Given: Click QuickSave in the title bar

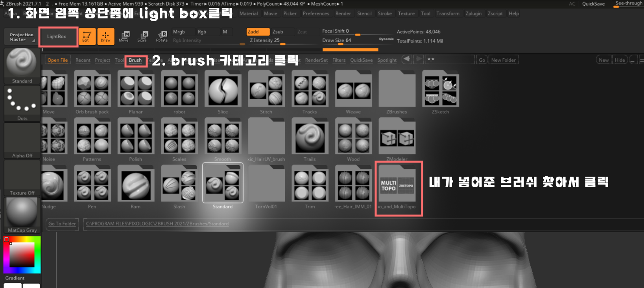Looking at the screenshot, I should pyautogui.click(x=593, y=4).
